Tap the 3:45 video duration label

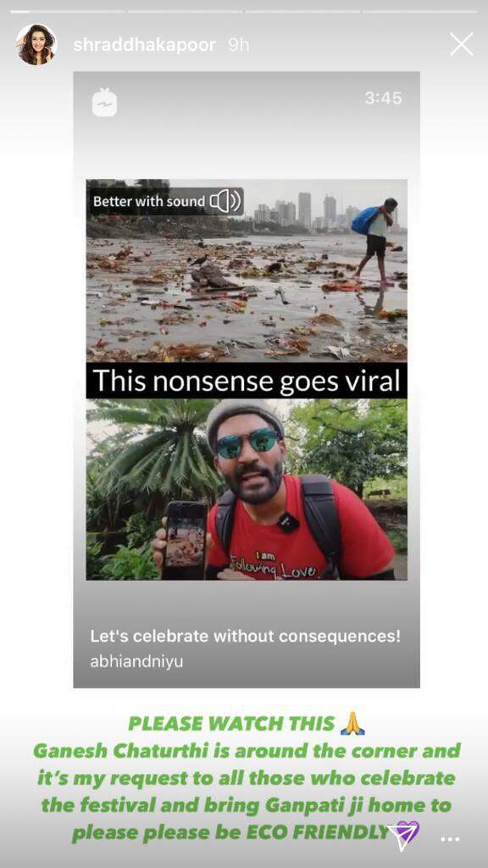(383, 98)
